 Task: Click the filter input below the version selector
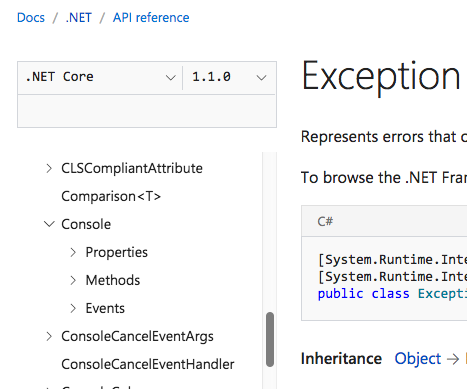(147, 111)
